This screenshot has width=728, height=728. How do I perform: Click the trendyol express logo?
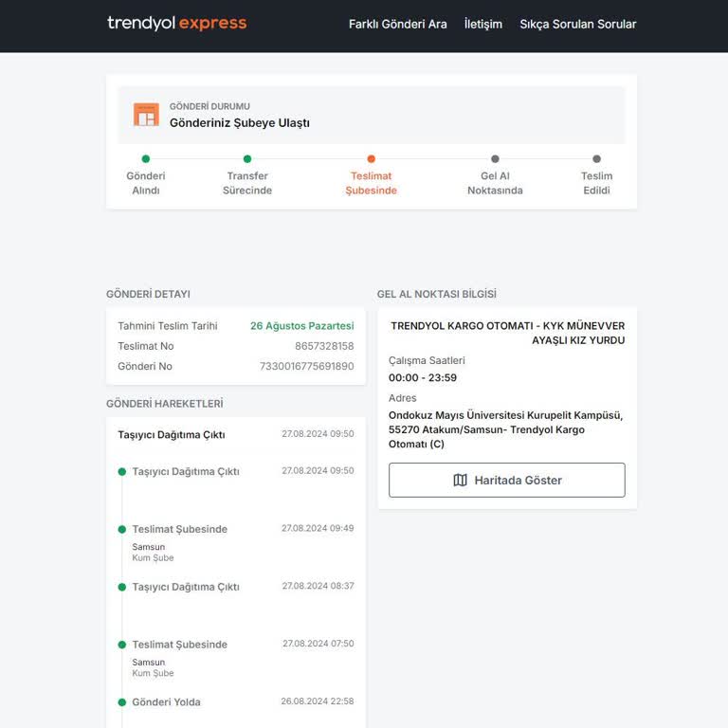pos(177,23)
